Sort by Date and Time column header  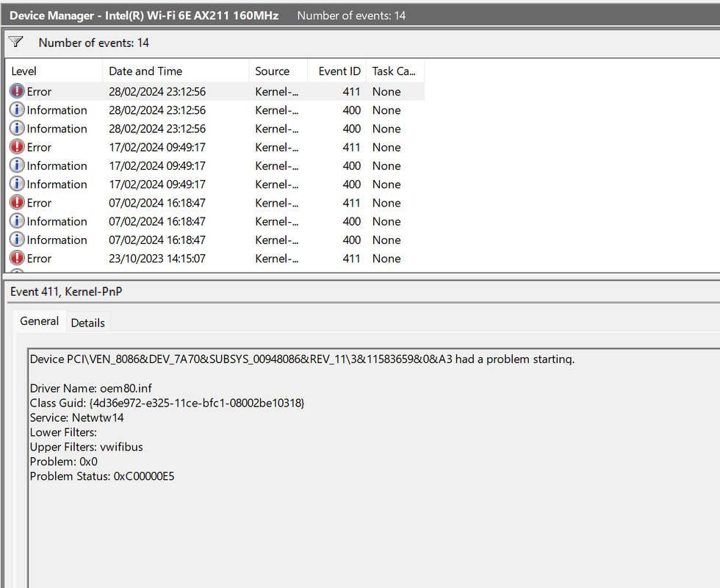point(176,71)
